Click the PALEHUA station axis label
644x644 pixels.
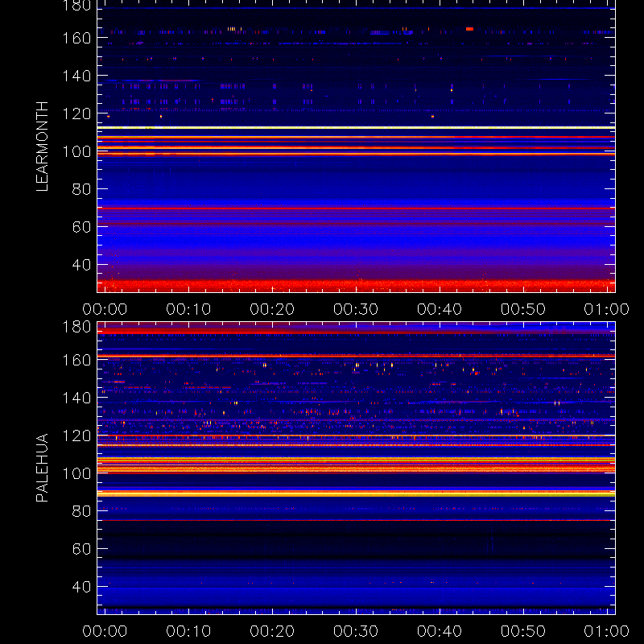click(x=43, y=468)
